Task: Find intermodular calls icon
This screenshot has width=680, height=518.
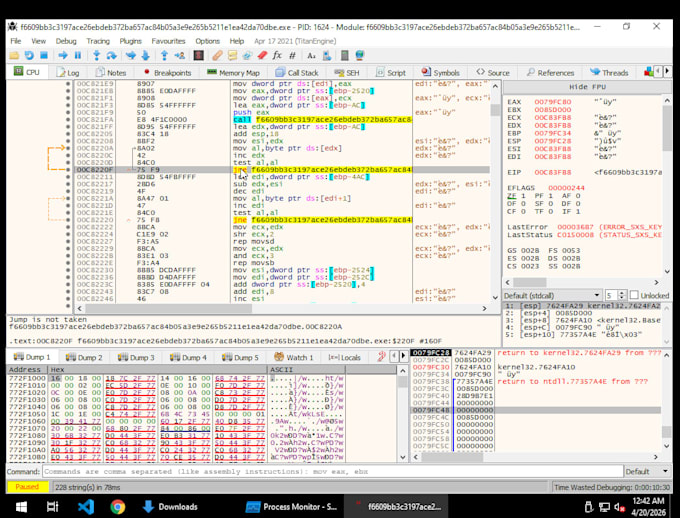Action: pyautogui.click(x=327, y=56)
